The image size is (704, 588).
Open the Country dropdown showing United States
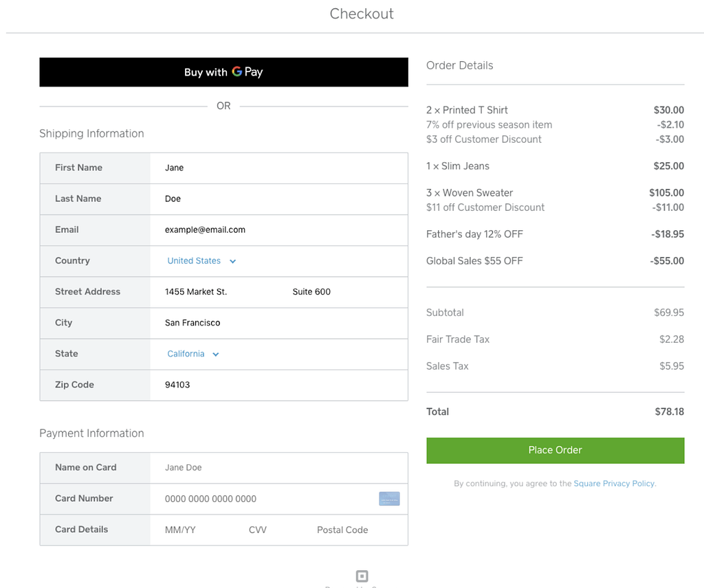pos(201,260)
